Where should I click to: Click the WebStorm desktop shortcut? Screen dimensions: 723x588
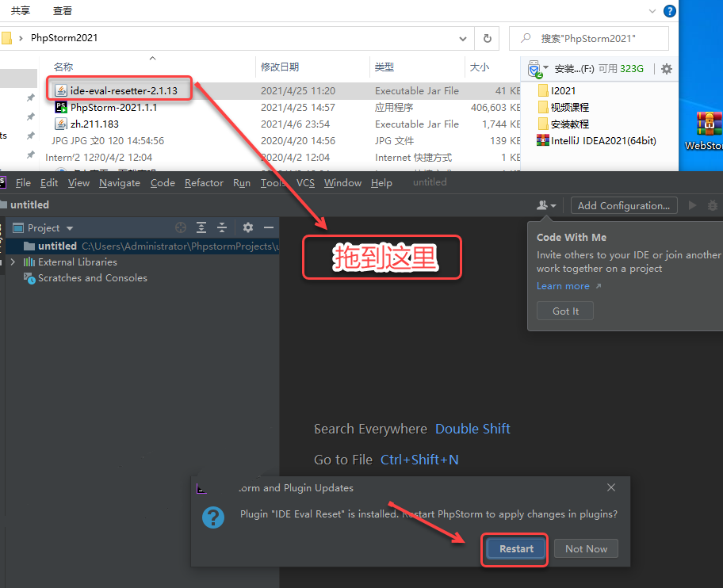704,131
